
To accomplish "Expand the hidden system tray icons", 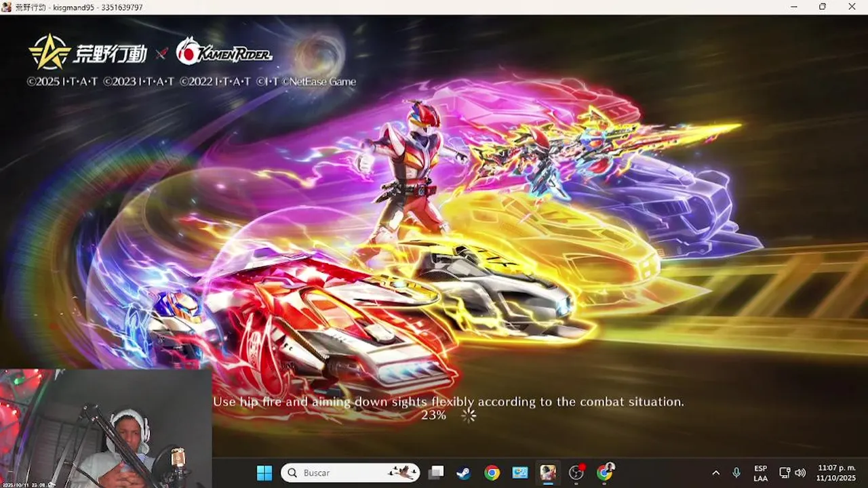I will (x=715, y=472).
